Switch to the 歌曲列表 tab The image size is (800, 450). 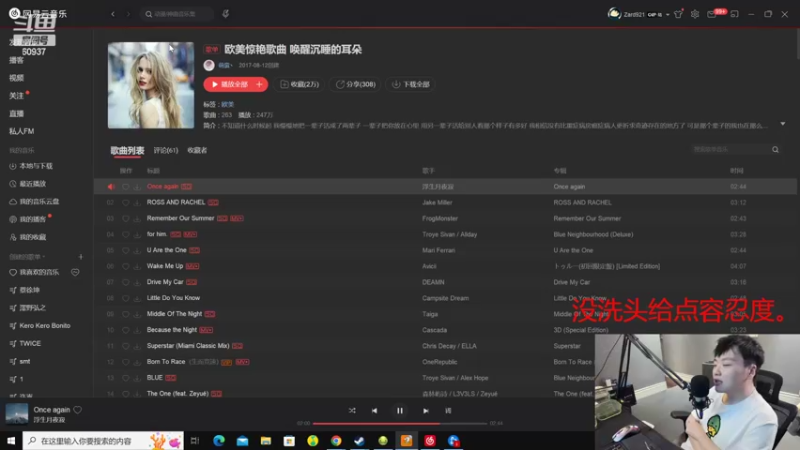pyautogui.click(x=128, y=151)
